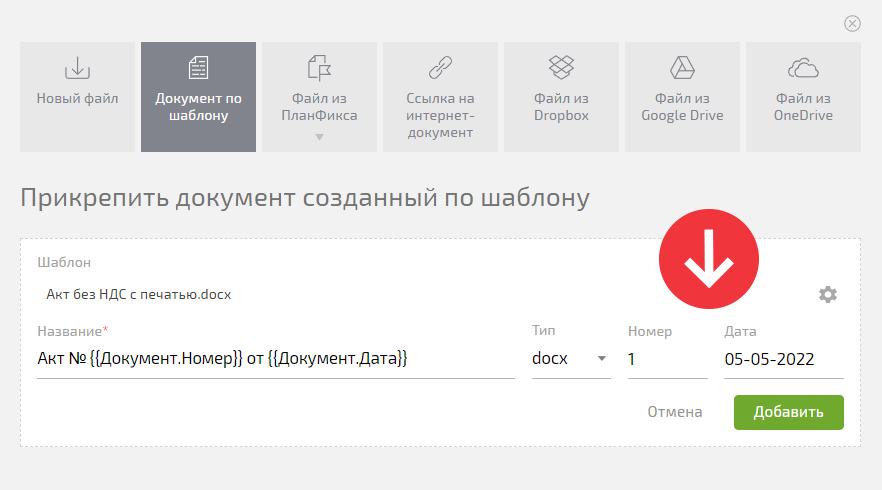The width and height of the screenshot is (882, 490).
Task: Expand the Файл из ПланФикса submenu arrow
Action: tap(320, 137)
